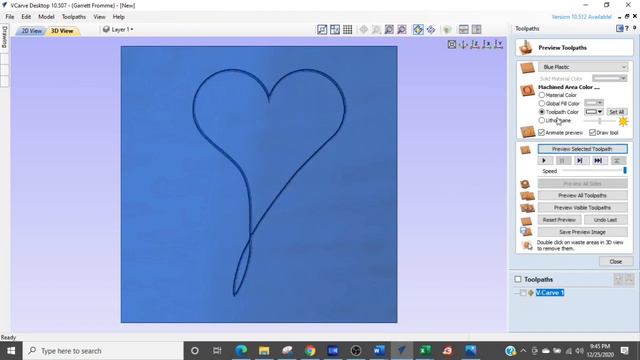Toggle Draw tool checkbox
This screenshot has width=640, height=360.
click(592, 133)
